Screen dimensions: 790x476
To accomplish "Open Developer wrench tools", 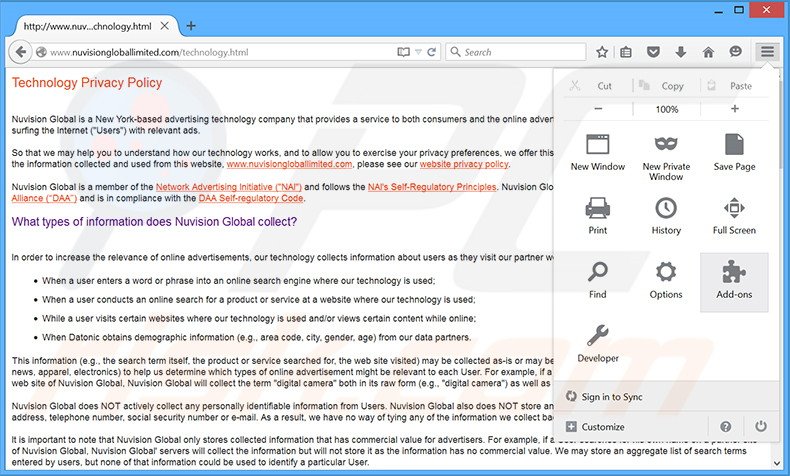I will pyautogui.click(x=598, y=343).
